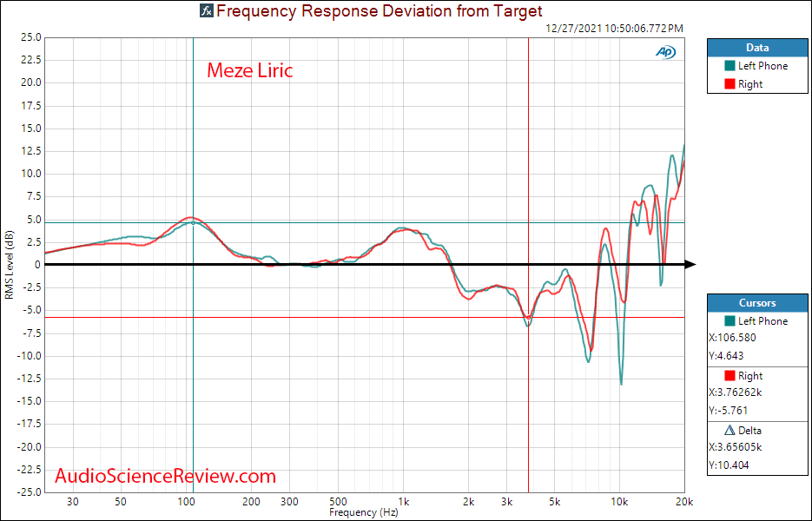Click the fx icon beside the graph title

point(206,10)
